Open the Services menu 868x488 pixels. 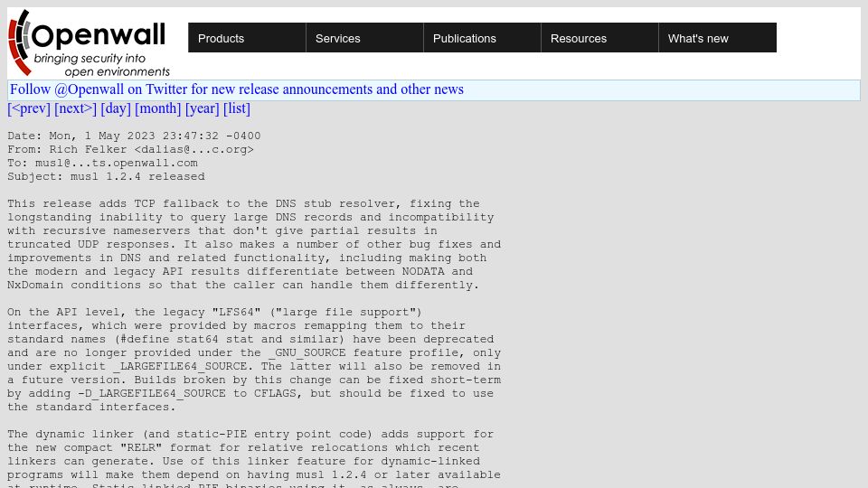pos(364,38)
